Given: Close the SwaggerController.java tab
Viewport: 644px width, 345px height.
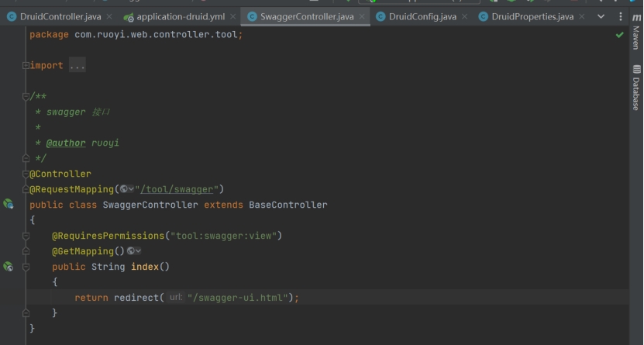Looking at the screenshot, I should [362, 16].
